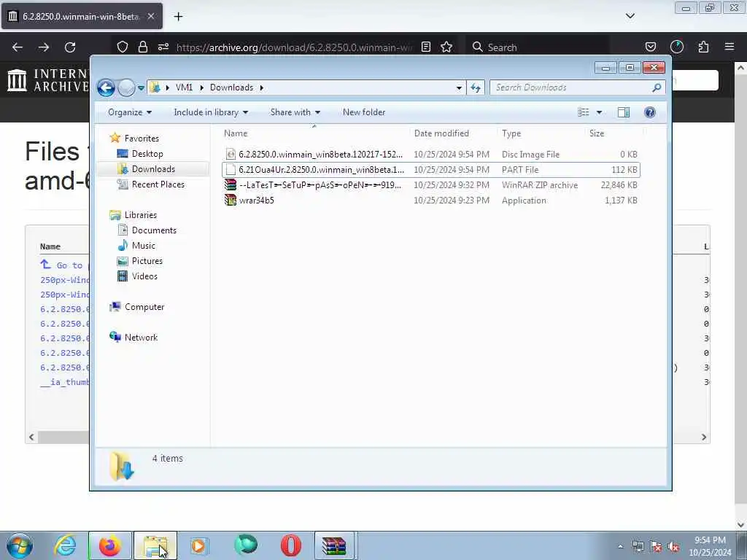Open the view options dropdown arrow
The height and width of the screenshot is (560, 747).
click(x=600, y=112)
